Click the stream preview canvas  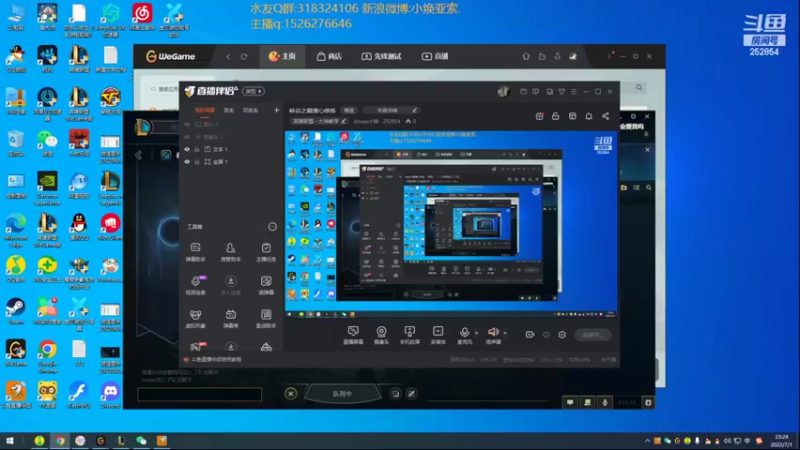tap(451, 224)
